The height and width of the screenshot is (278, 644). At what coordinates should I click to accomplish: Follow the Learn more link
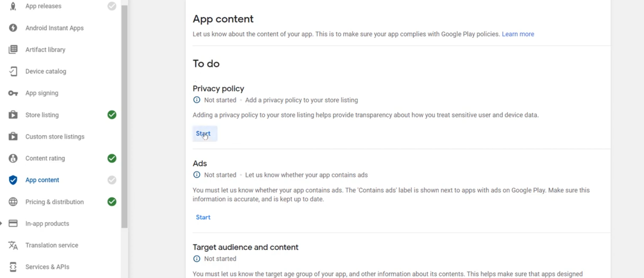[518, 34]
